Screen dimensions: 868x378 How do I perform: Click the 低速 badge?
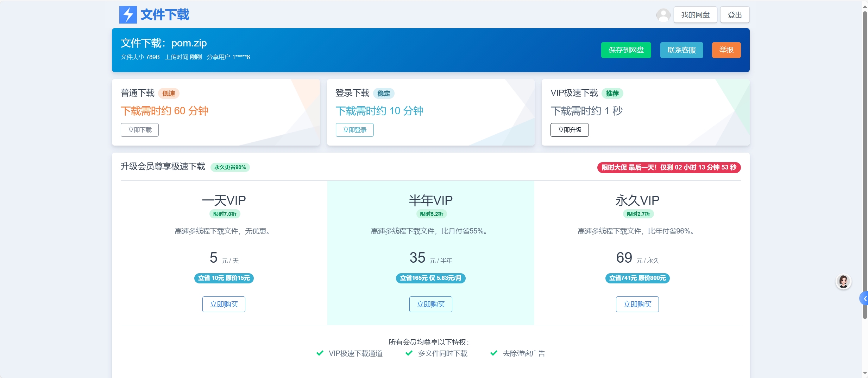coord(169,94)
